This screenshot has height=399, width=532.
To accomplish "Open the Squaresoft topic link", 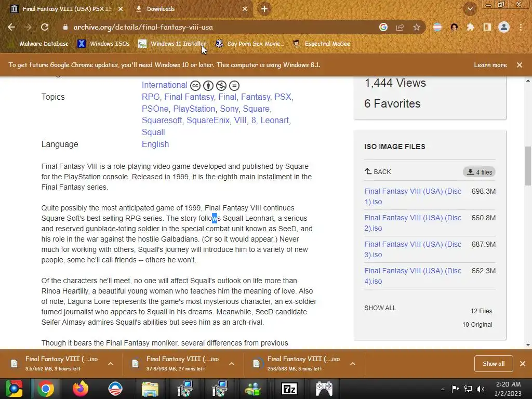I will (x=162, y=120).
